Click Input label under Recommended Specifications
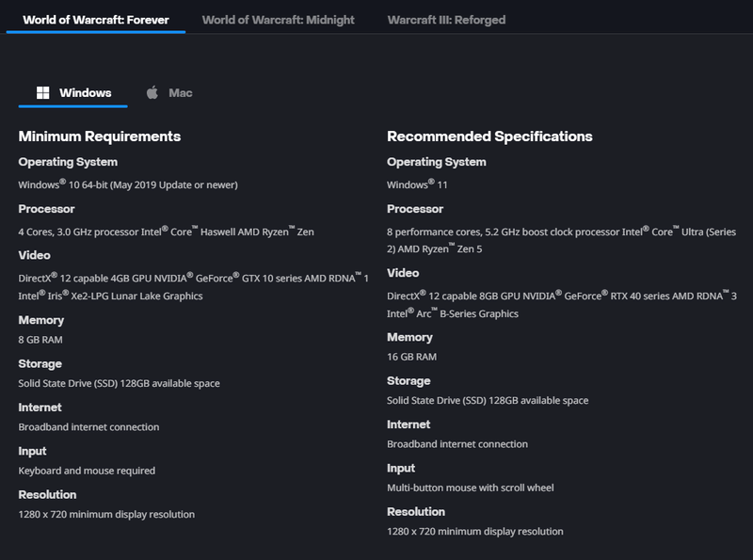753x560 pixels. tap(401, 469)
